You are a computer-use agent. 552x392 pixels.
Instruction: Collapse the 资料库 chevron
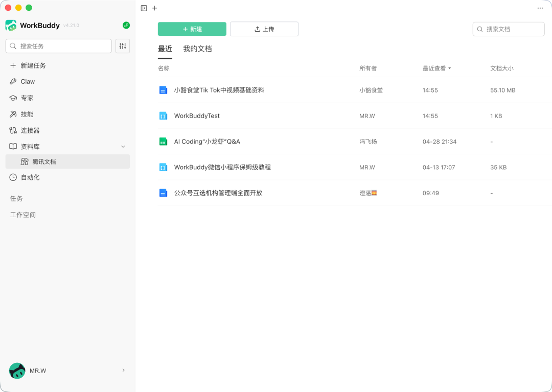[x=123, y=146]
